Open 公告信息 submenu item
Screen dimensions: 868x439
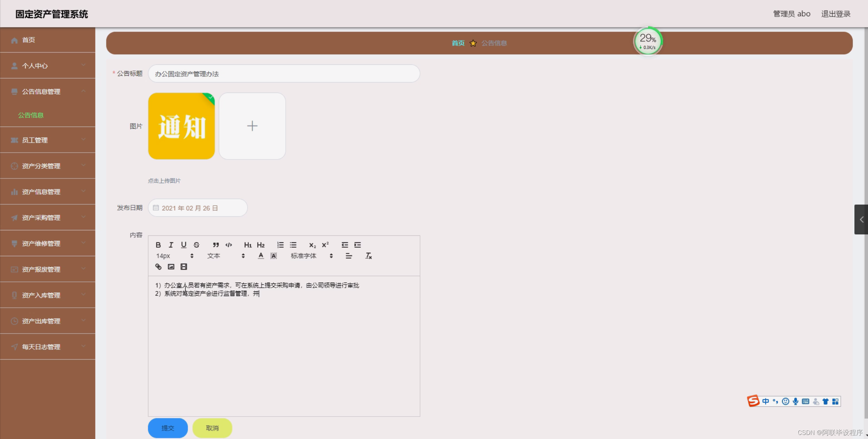pyautogui.click(x=31, y=115)
